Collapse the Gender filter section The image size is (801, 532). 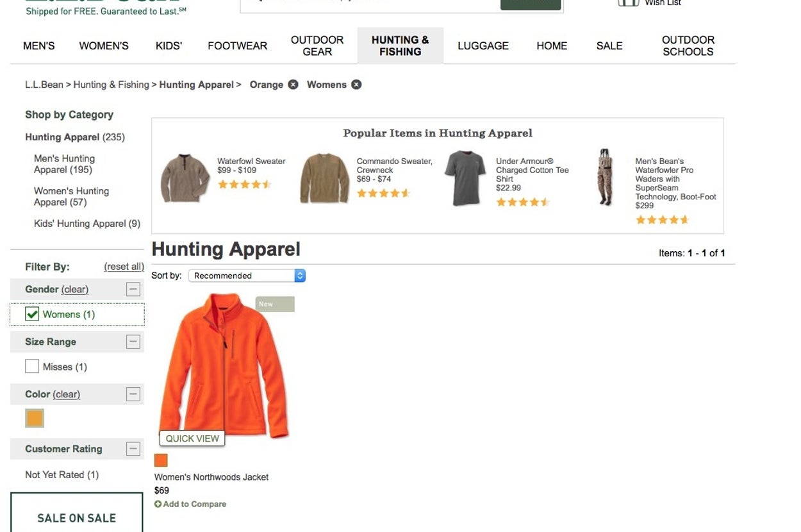point(133,289)
